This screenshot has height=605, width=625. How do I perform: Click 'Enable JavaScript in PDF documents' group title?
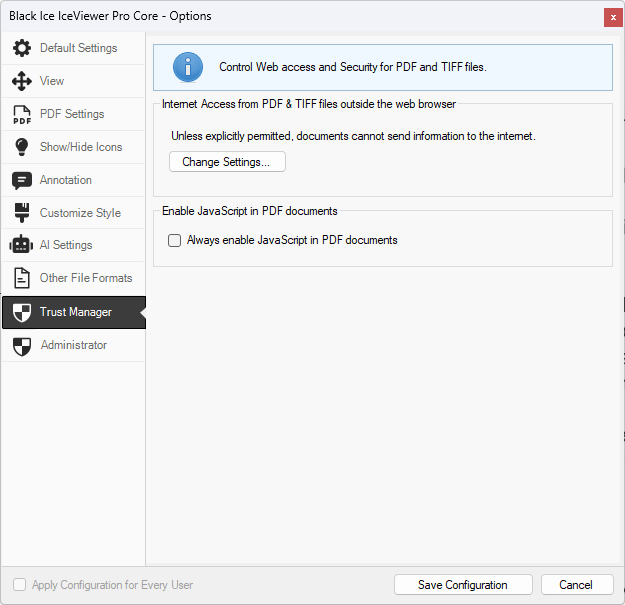[x=250, y=211]
